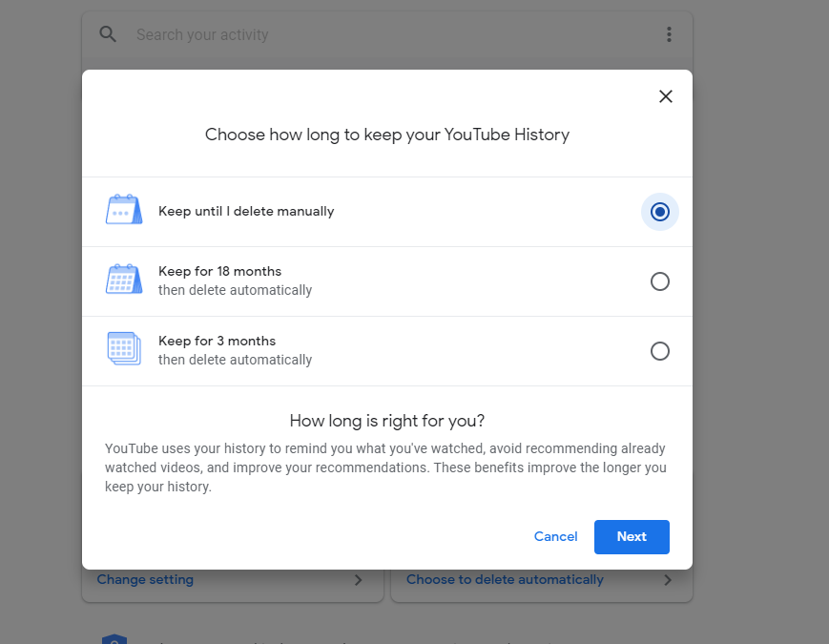The image size is (829, 644).
Task: Click the magnifying glass search icon
Action: coord(108,34)
